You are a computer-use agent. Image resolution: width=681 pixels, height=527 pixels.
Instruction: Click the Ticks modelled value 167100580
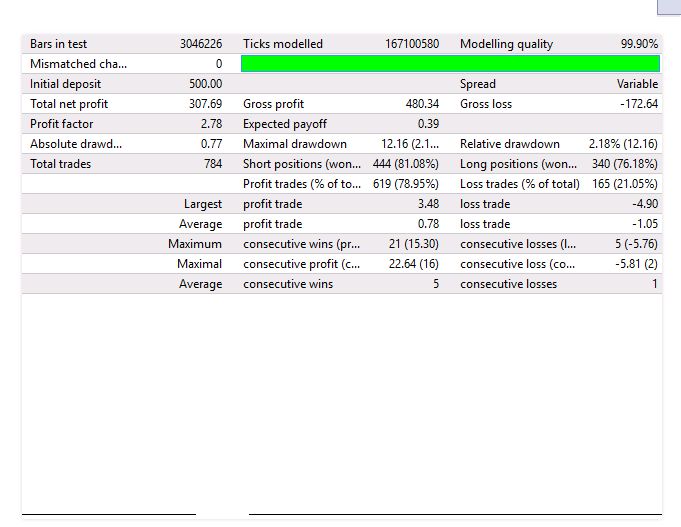[412, 44]
